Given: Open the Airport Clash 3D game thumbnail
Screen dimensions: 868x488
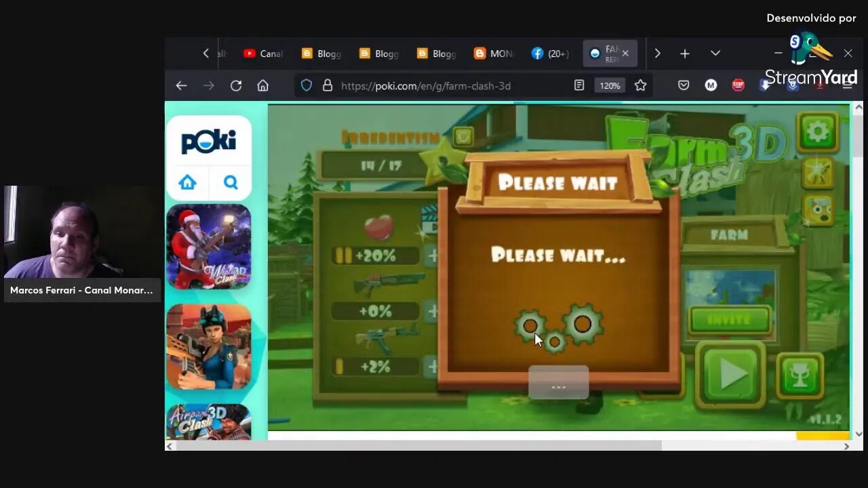Looking at the screenshot, I should click(x=209, y=422).
